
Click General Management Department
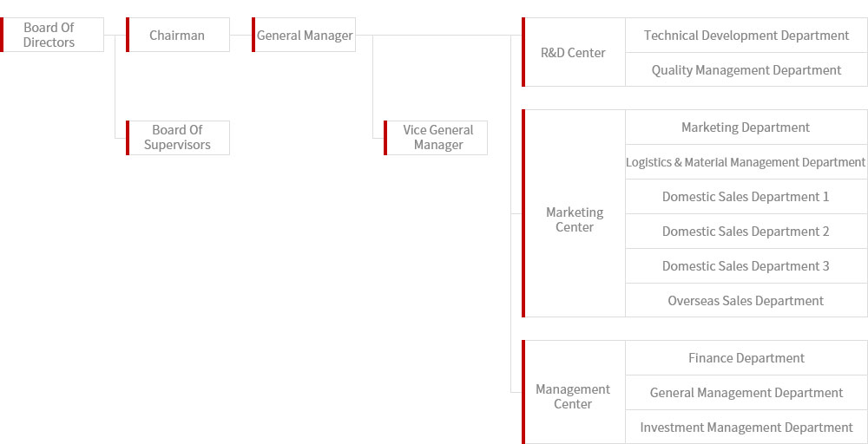(x=746, y=393)
